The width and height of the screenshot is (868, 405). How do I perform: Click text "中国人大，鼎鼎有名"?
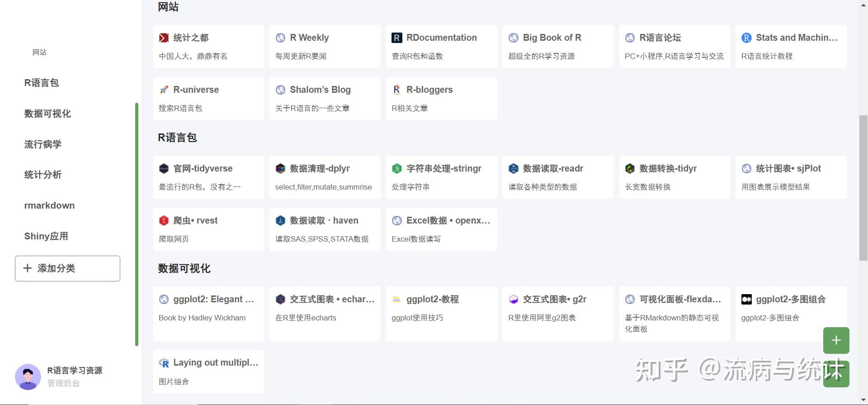pyautogui.click(x=193, y=57)
